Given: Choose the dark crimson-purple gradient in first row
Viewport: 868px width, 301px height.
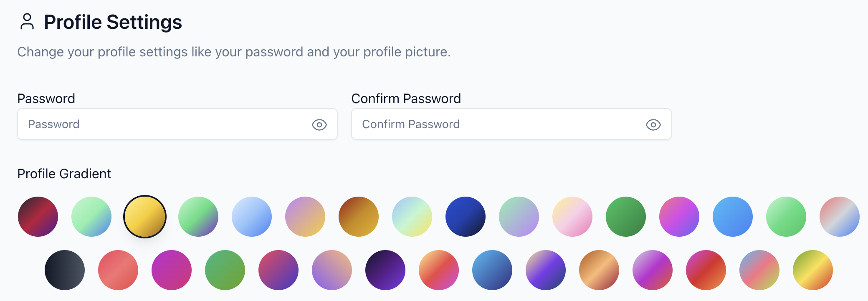Looking at the screenshot, I should [38, 217].
